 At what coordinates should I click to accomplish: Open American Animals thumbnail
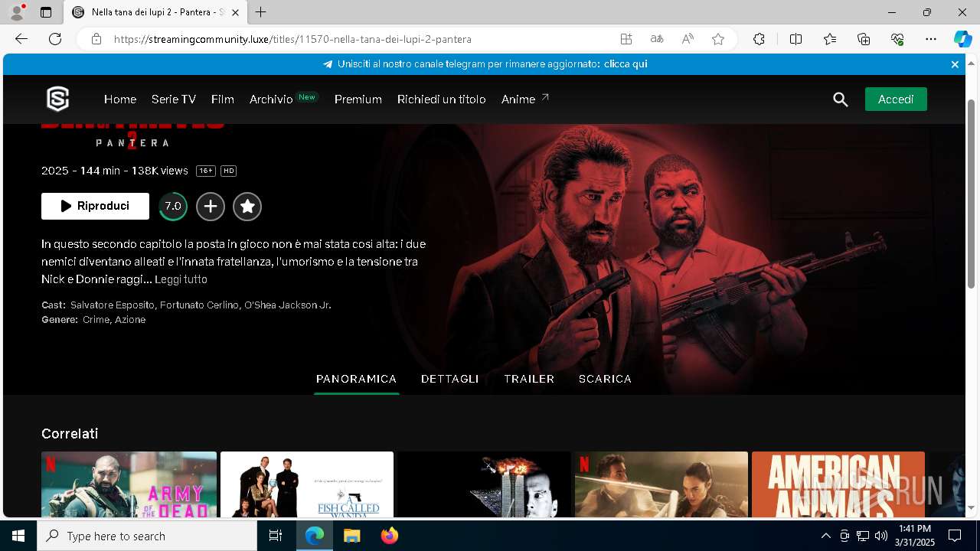pos(838,484)
